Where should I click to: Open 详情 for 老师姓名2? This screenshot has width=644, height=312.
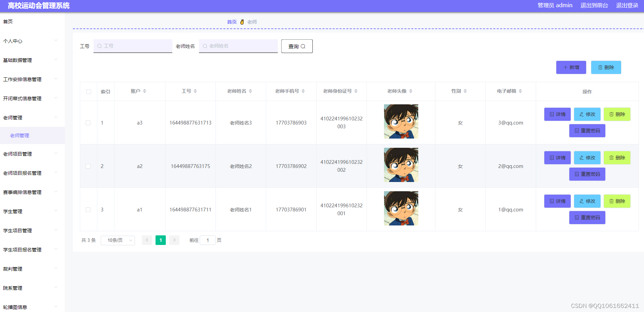pyautogui.click(x=557, y=158)
